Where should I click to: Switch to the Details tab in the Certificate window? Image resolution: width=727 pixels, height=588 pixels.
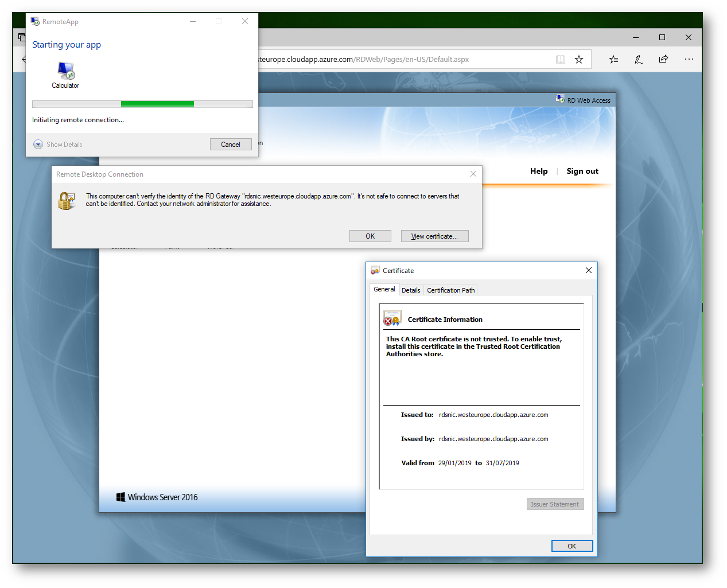coord(411,290)
